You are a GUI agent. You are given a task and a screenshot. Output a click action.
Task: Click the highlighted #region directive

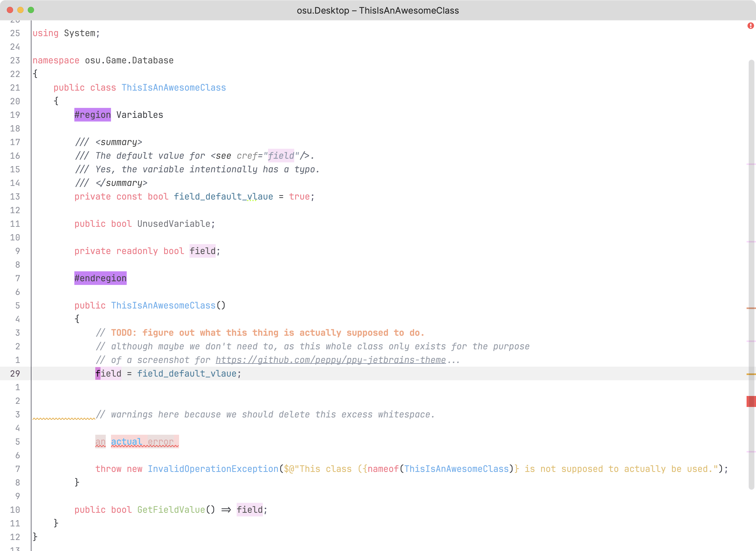click(x=92, y=115)
